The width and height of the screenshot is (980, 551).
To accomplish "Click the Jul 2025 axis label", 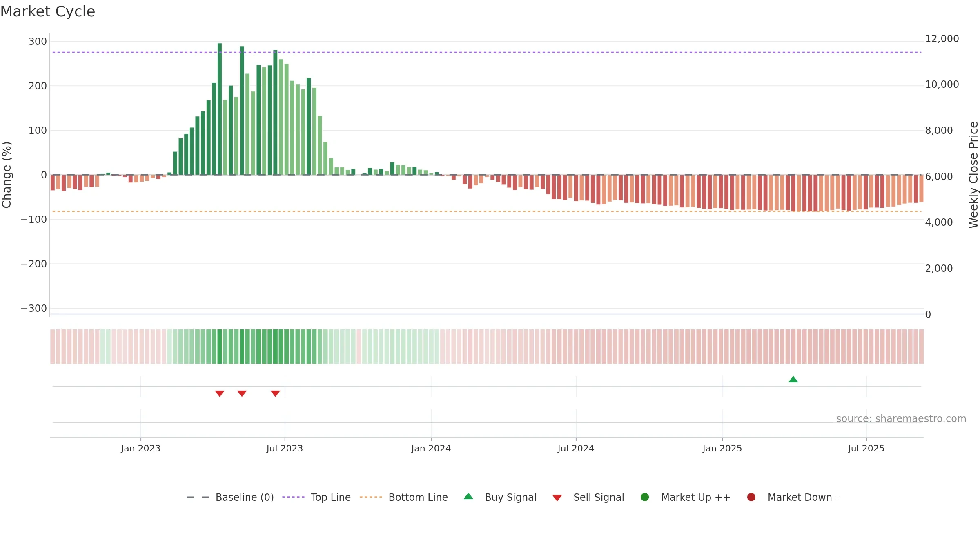I will 866,448.
